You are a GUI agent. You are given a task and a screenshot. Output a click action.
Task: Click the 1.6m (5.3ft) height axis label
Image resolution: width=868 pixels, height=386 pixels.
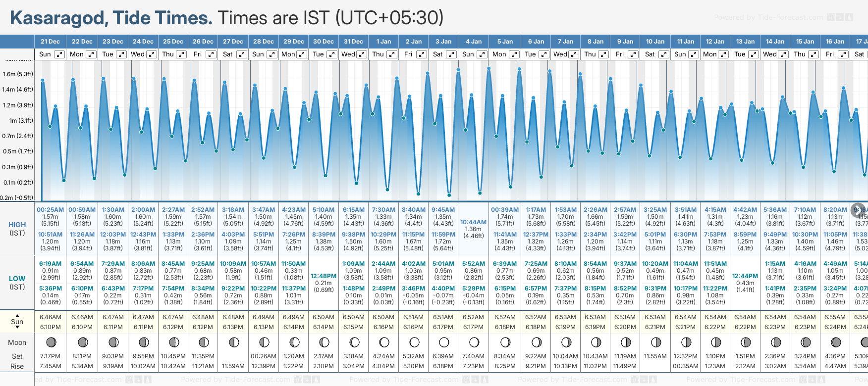(18, 74)
